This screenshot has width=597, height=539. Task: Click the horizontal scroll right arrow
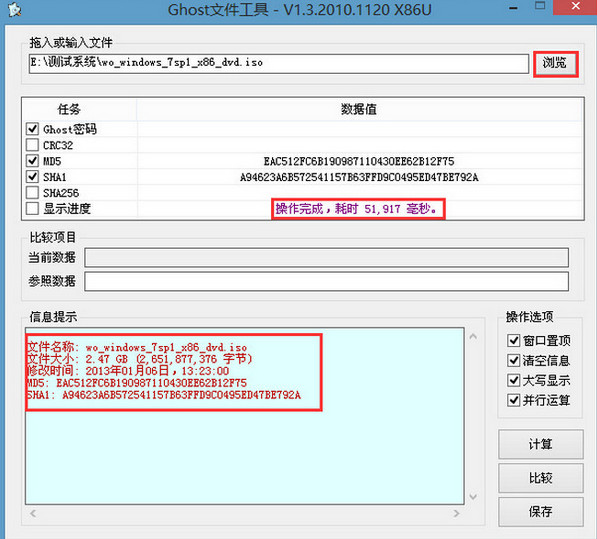(457, 513)
